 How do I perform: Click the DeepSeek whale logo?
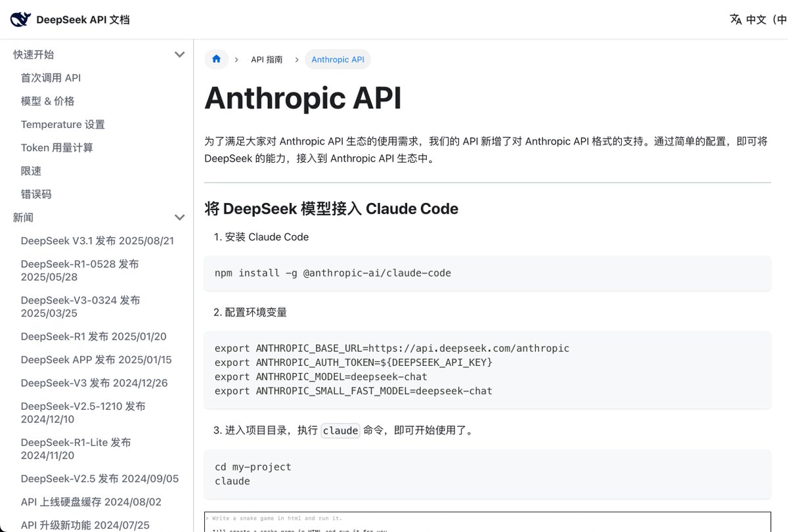(x=20, y=19)
